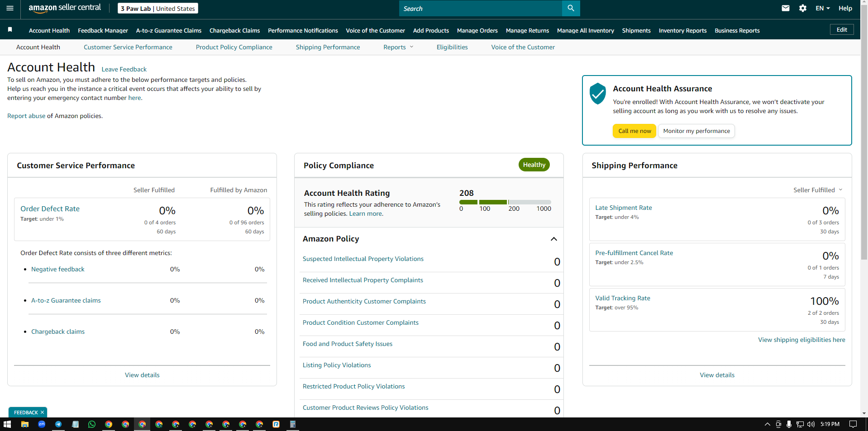
Task: Open Manage Orders in top menu
Action: [477, 30]
